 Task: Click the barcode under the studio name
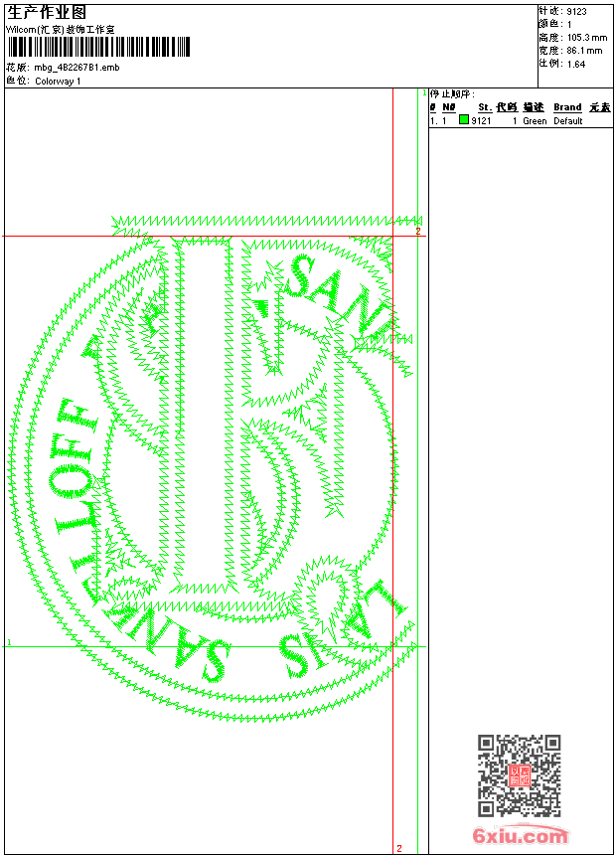click(98, 48)
